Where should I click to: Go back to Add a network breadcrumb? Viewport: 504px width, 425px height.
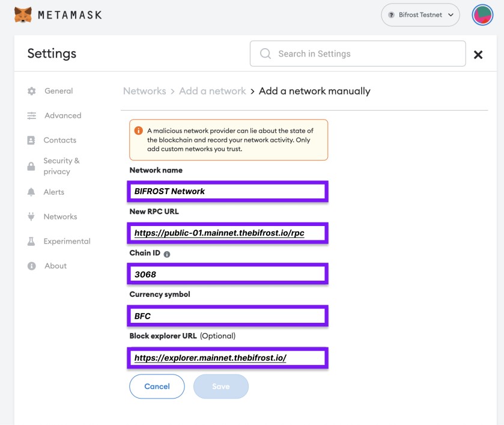[x=212, y=91]
